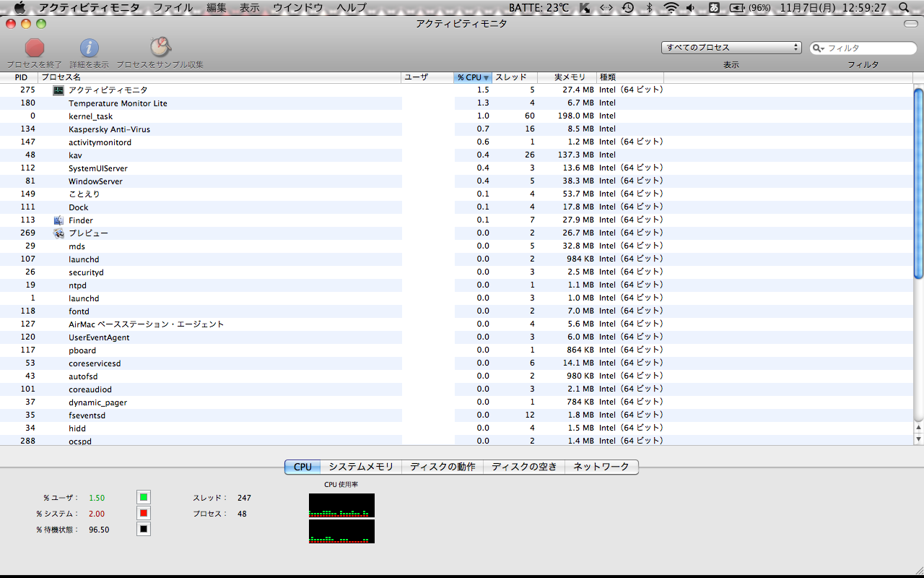Click the フィルタ search field
Viewport: 924px width, 578px height.
(863, 48)
